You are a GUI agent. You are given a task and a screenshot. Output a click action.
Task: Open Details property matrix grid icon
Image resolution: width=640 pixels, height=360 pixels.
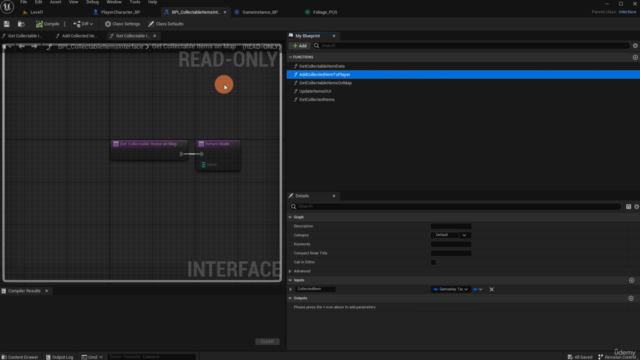(x=629, y=207)
